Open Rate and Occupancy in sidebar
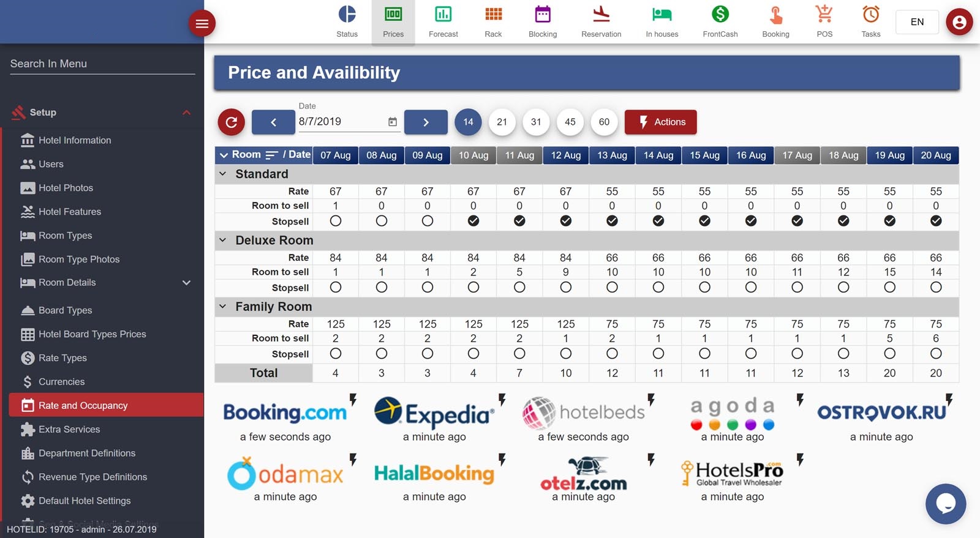The image size is (980, 538). coord(106,405)
